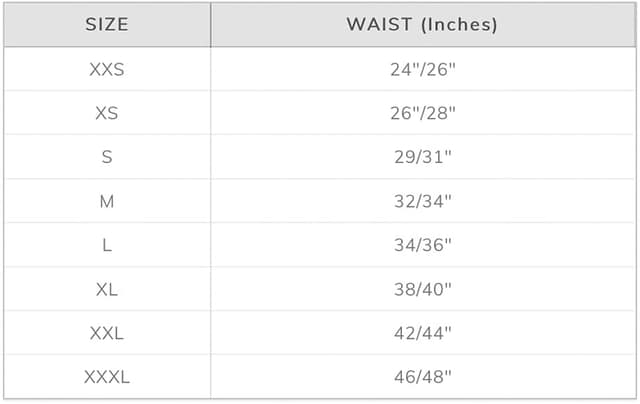The width and height of the screenshot is (640, 404).
Task: Highlight the 29/31" waist measurement
Action: [x=422, y=157]
